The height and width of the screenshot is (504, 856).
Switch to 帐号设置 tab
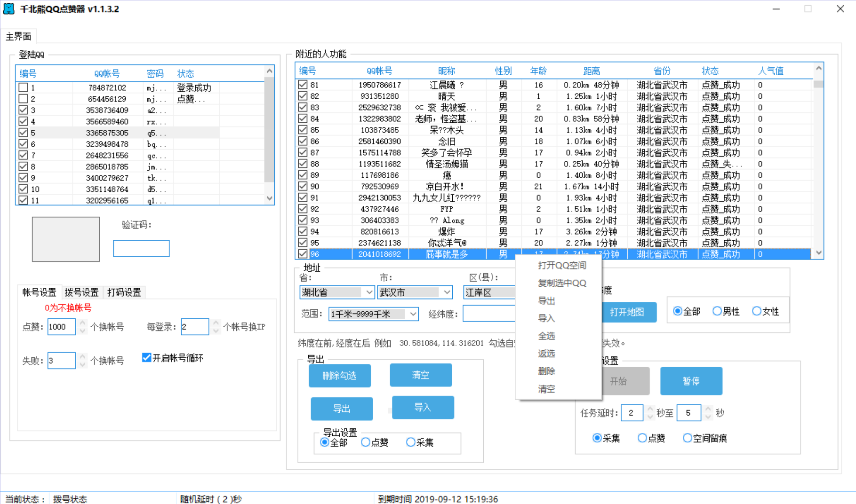[x=39, y=292]
